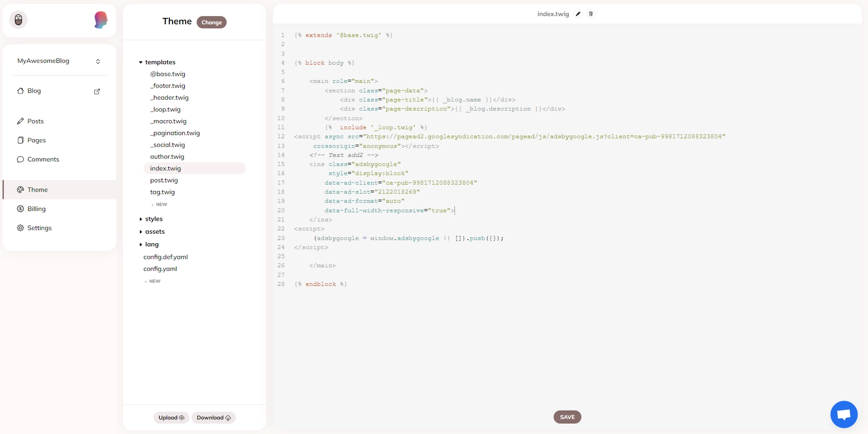The width and height of the screenshot is (868, 434).
Task: Click the Theme palette icon
Action: 20,190
